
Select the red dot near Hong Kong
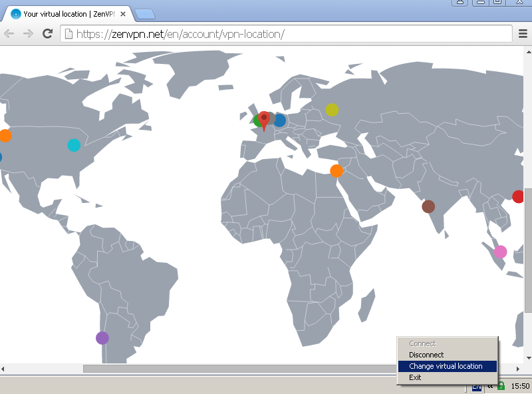(x=518, y=196)
